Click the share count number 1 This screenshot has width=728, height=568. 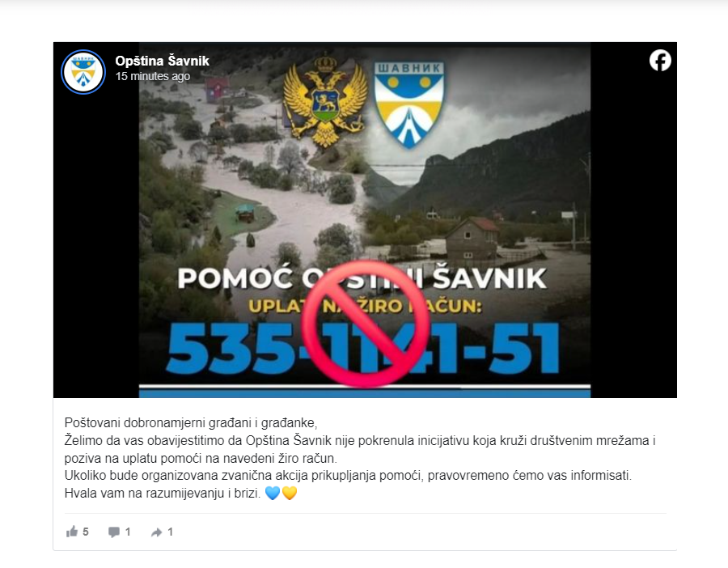pos(171,532)
